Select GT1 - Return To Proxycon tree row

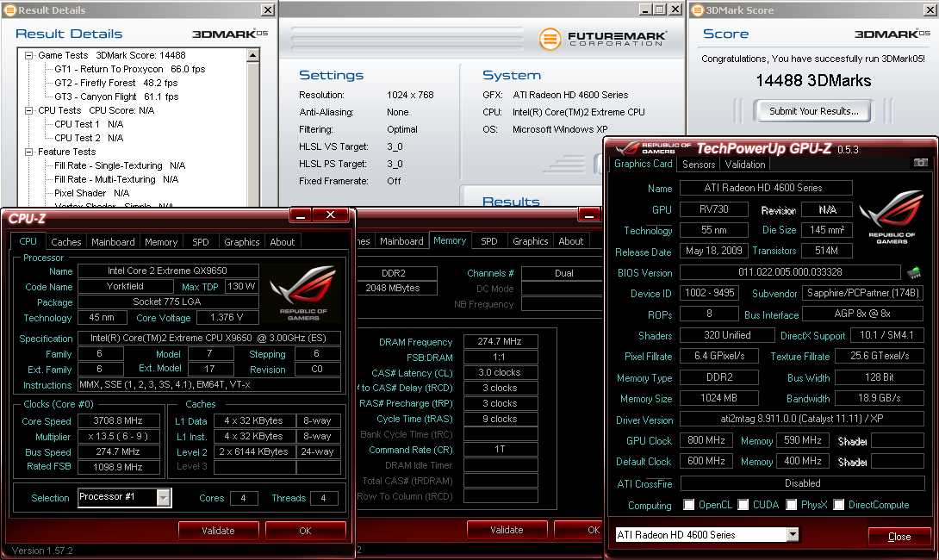coord(129,69)
